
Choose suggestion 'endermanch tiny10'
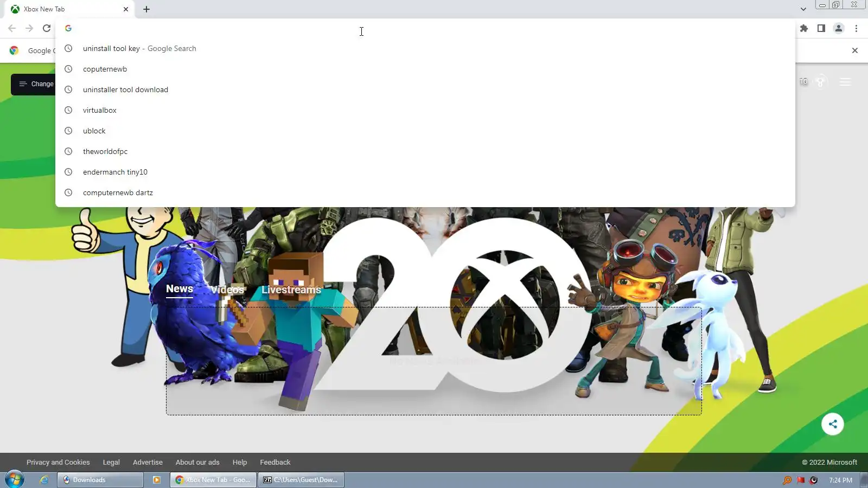point(425,172)
